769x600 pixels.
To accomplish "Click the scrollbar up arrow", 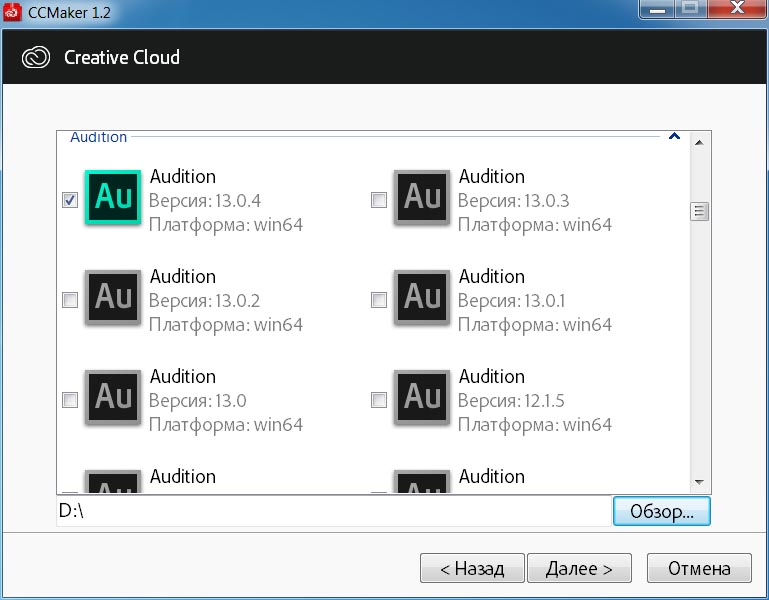I will click(x=699, y=143).
